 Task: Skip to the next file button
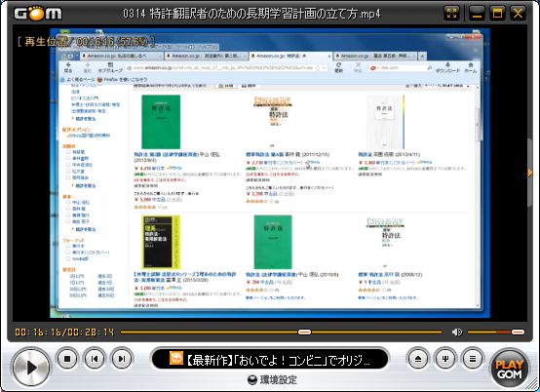click(122, 359)
